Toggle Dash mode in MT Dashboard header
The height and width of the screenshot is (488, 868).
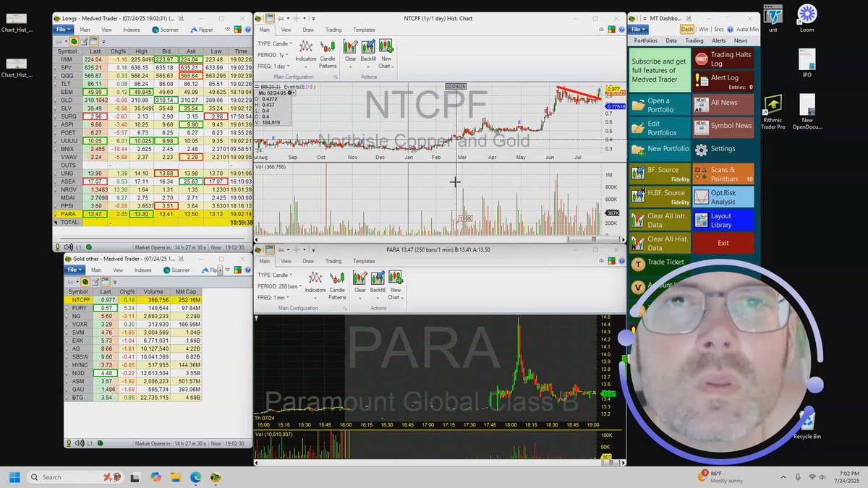(x=686, y=29)
